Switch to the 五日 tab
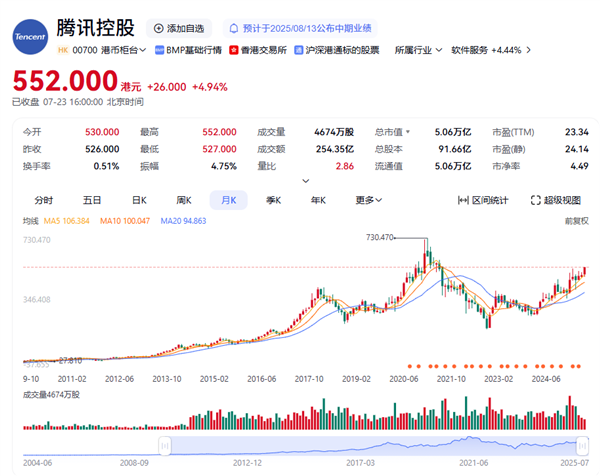Viewport: 600px width, 476px height. tap(92, 200)
